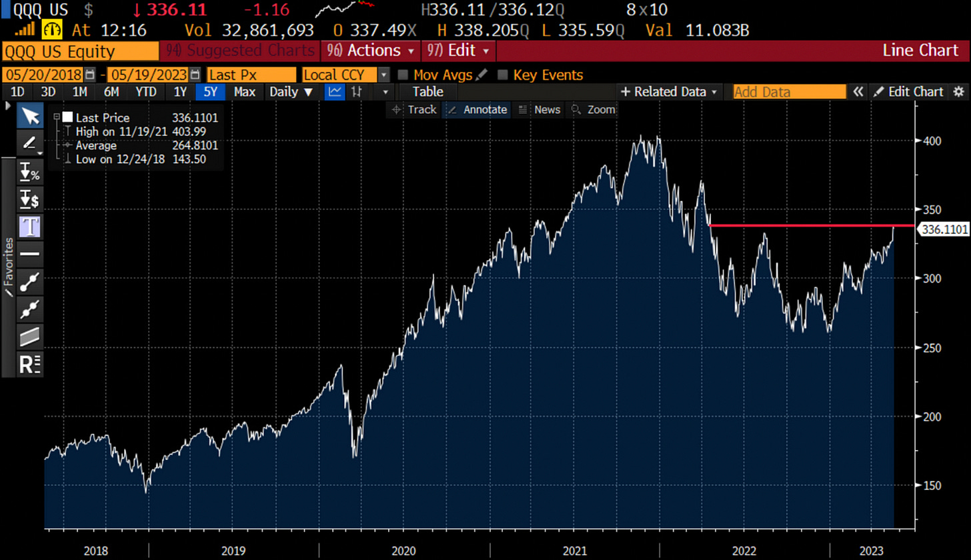Toggle the Zoom mode
The width and height of the screenshot is (971, 560).
[x=593, y=110]
